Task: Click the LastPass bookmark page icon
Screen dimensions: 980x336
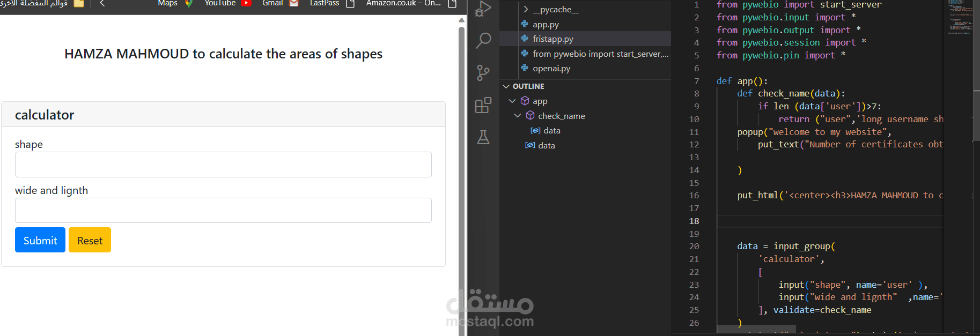Action: 351,3
